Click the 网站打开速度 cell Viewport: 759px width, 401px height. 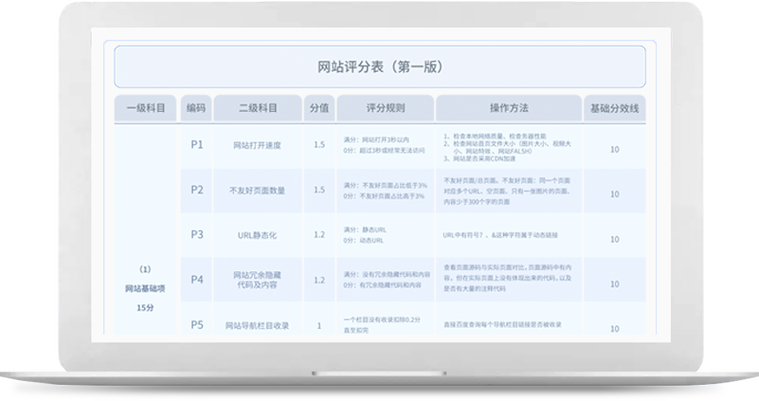257,145
